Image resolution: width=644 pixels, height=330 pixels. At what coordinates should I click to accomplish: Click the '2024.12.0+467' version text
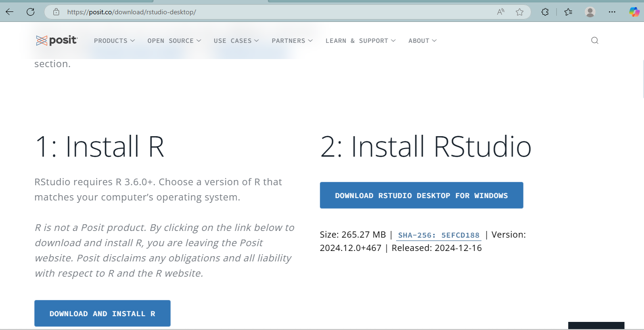pos(351,248)
